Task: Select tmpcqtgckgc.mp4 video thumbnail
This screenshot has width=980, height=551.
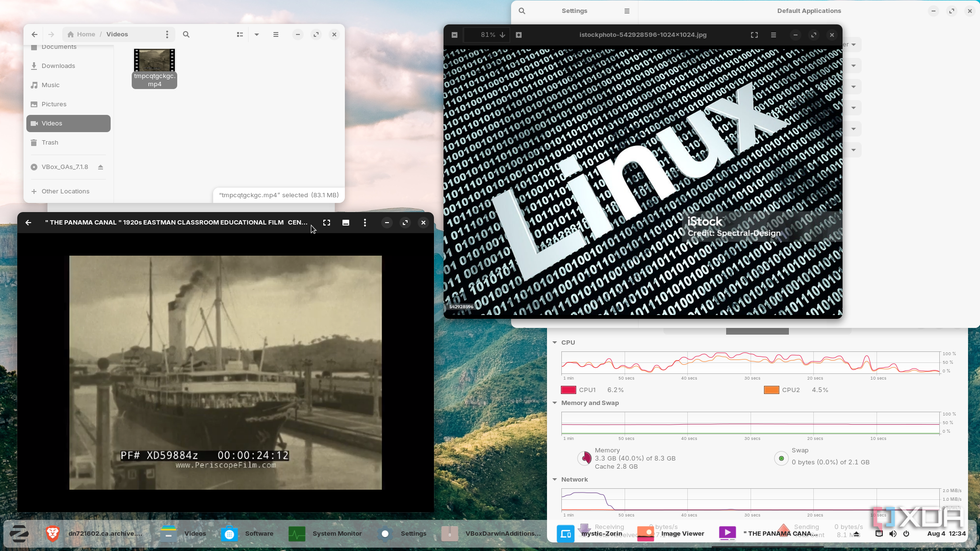Action: [x=154, y=60]
